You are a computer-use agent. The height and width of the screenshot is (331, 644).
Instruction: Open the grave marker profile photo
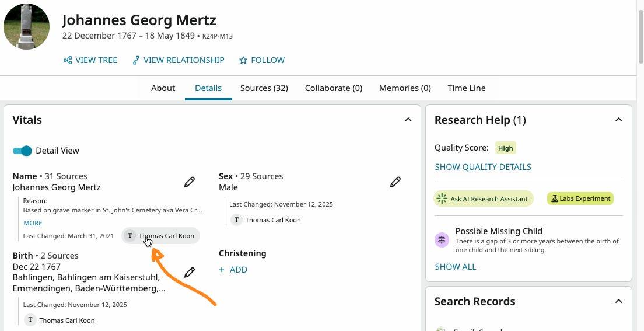26,26
